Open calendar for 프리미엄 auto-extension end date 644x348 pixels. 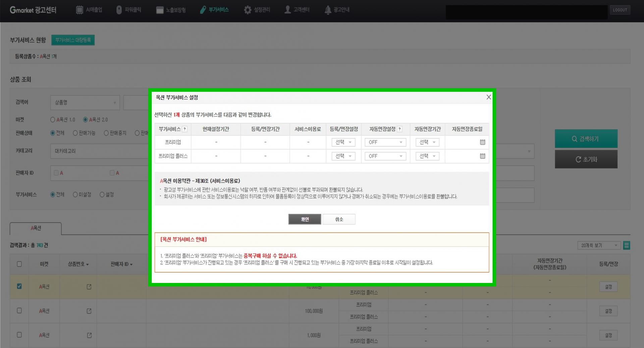pyautogui.click(x=482, y=142)
